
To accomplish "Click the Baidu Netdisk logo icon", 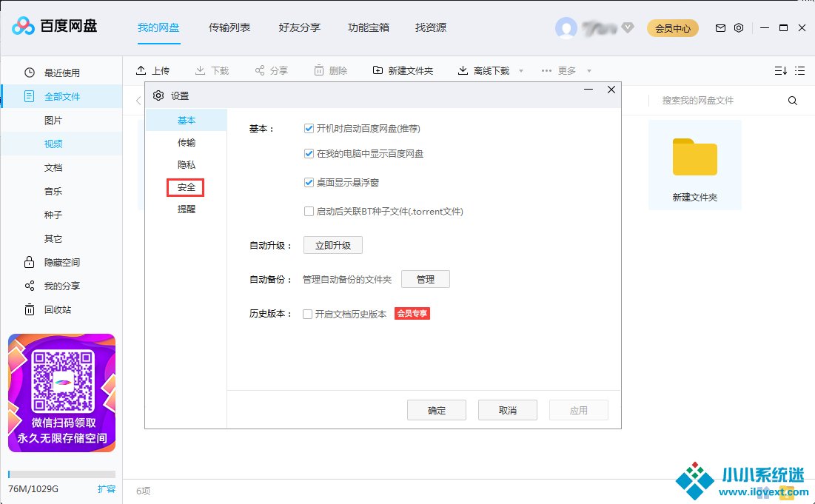I will (23, 26).
